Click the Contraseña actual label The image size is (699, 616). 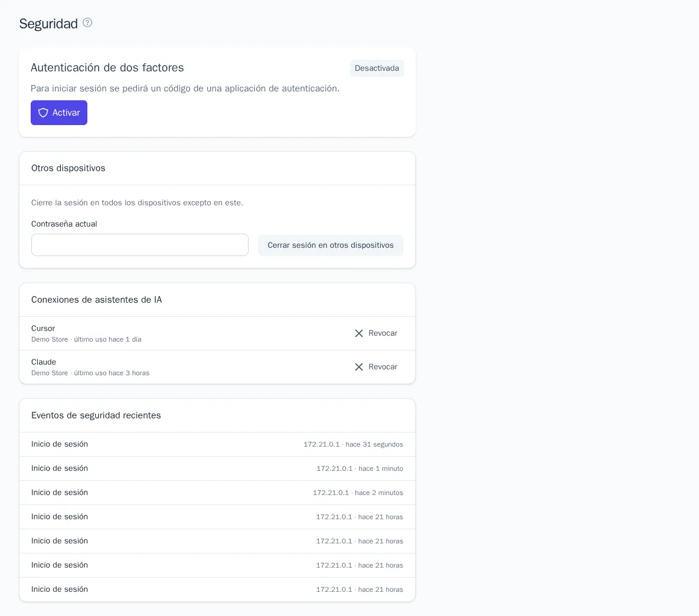click(x=64, y=224)
